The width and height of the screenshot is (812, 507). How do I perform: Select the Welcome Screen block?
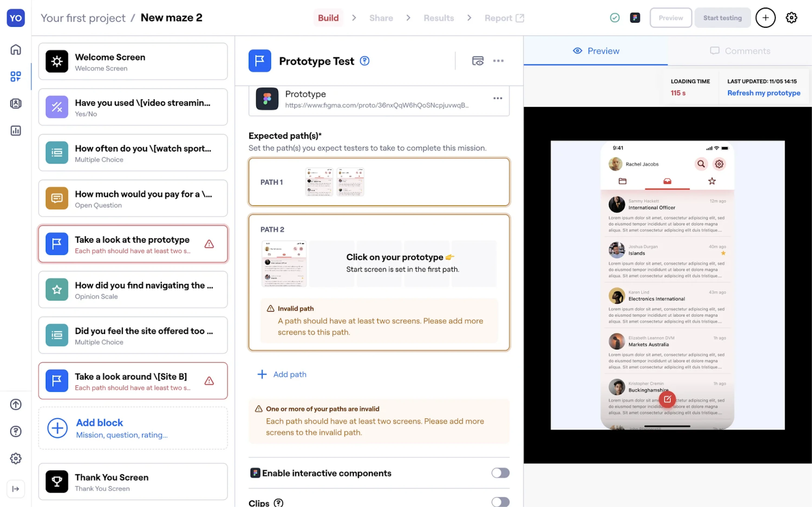[133, 62]
